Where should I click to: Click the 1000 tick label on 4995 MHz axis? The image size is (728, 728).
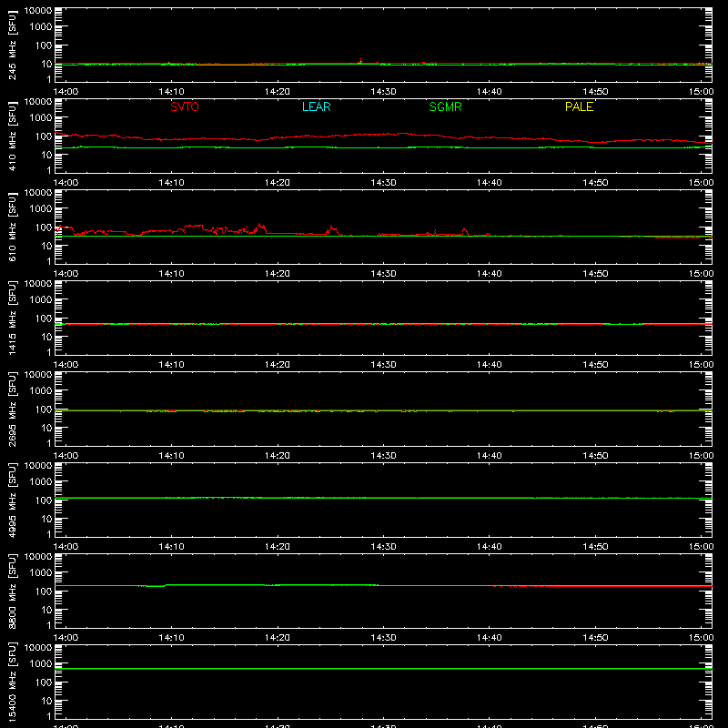[41, 482]
